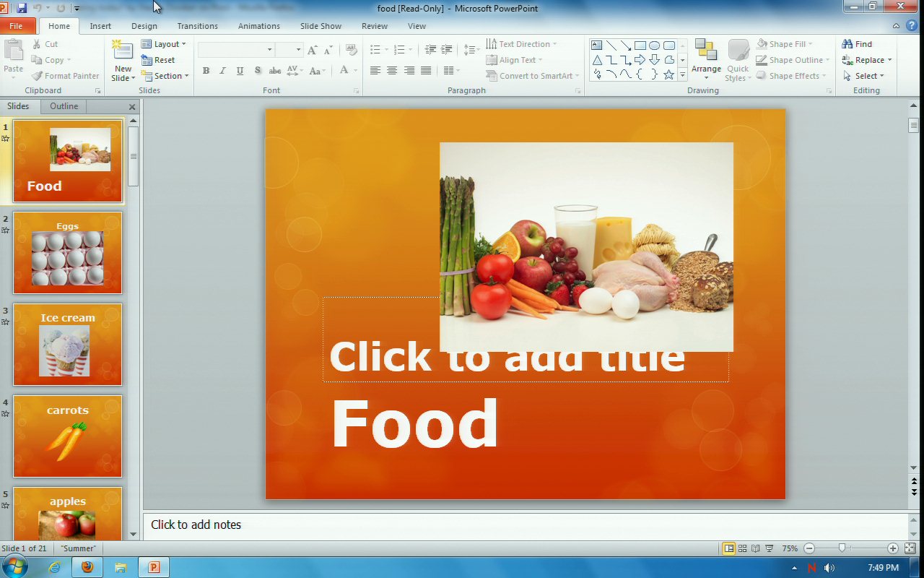Open the File menu button
Screen dimensions: 924x578
[x=16, y=26]
